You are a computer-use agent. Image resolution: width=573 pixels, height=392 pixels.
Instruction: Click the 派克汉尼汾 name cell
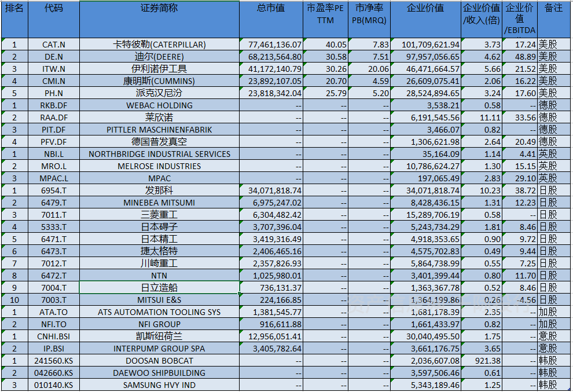[159, 93]
